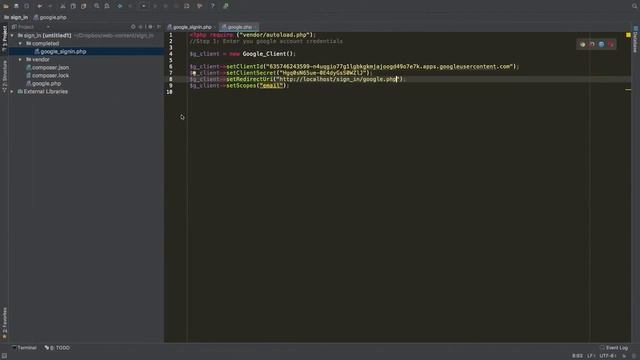Open in red Opera browser icon
Image resolution: width=640 pixels, height=360 pixels.
[611, 44]
